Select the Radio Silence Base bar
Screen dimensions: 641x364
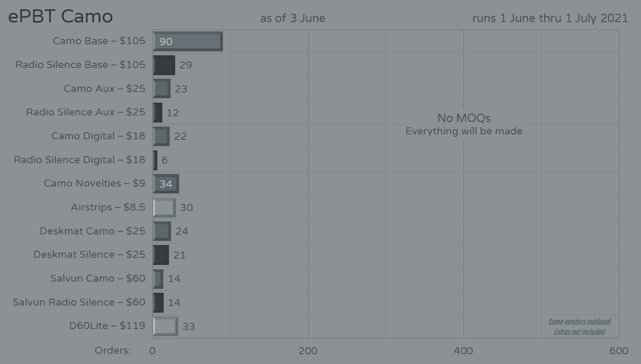164,65
